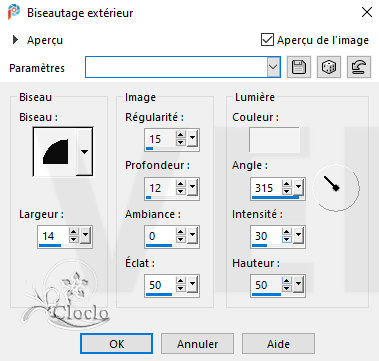Expand the Aperçu preview triangle
Screen dimensions: 379x361
coord(15,40)
